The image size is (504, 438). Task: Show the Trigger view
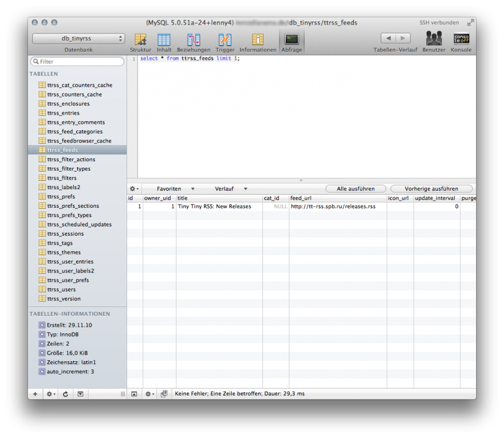[x=225, y=42]
